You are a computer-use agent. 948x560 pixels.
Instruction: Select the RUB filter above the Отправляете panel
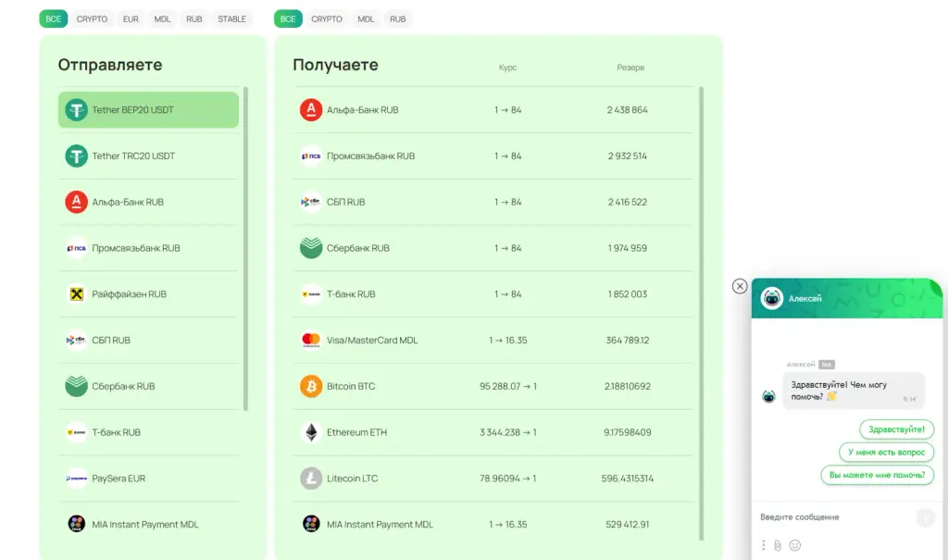[194, 19]
